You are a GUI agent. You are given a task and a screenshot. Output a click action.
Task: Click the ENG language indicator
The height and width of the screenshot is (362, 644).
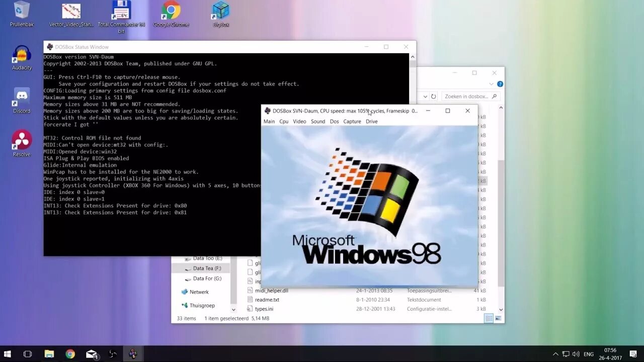pos(589,354)
